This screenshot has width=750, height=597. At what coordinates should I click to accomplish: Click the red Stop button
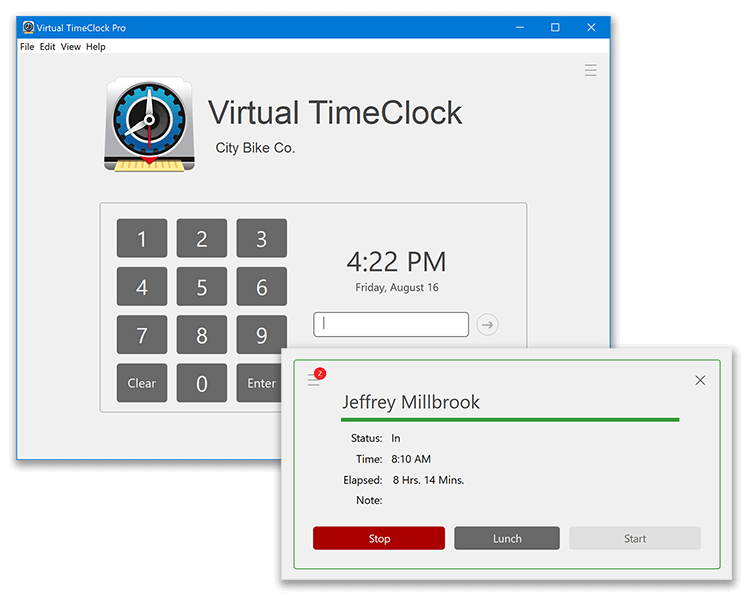379,538
